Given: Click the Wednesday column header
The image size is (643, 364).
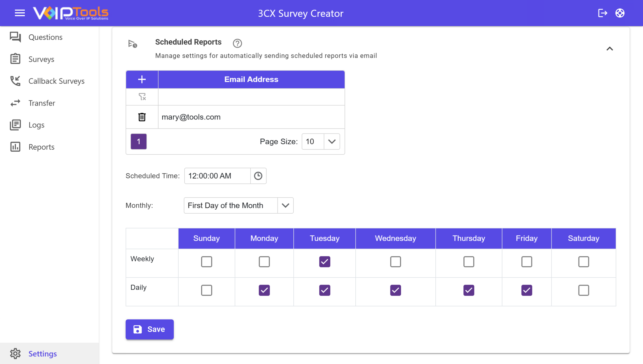Looking at the screenshot, I should [395, 238].
